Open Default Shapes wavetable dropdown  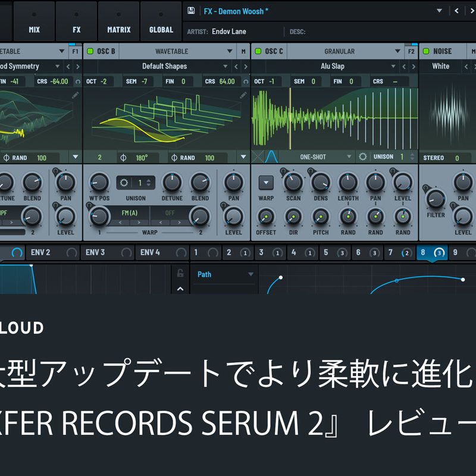(226, 66)
